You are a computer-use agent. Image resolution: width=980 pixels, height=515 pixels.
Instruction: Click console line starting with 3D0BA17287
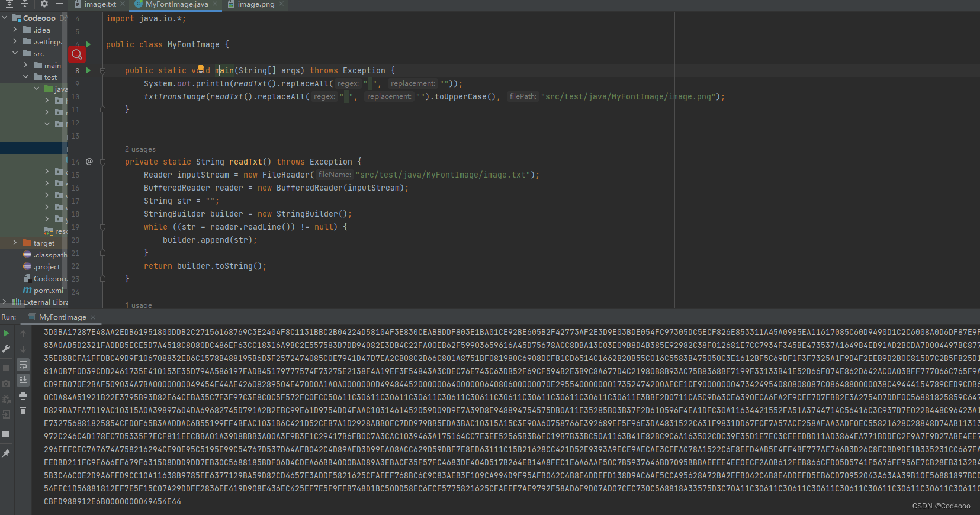click(512, 332)
